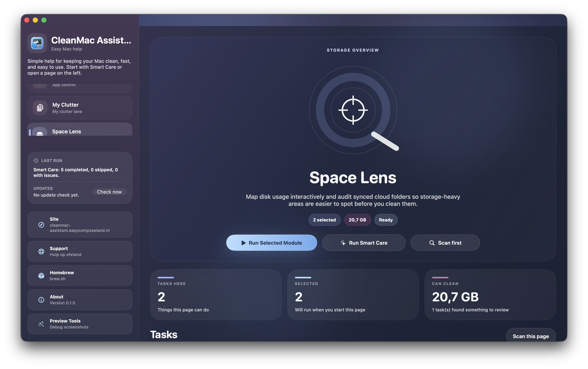Click the lifebuoy icon next to Support
The width and height of the screenshot is (588, 369).
[41, 251]
